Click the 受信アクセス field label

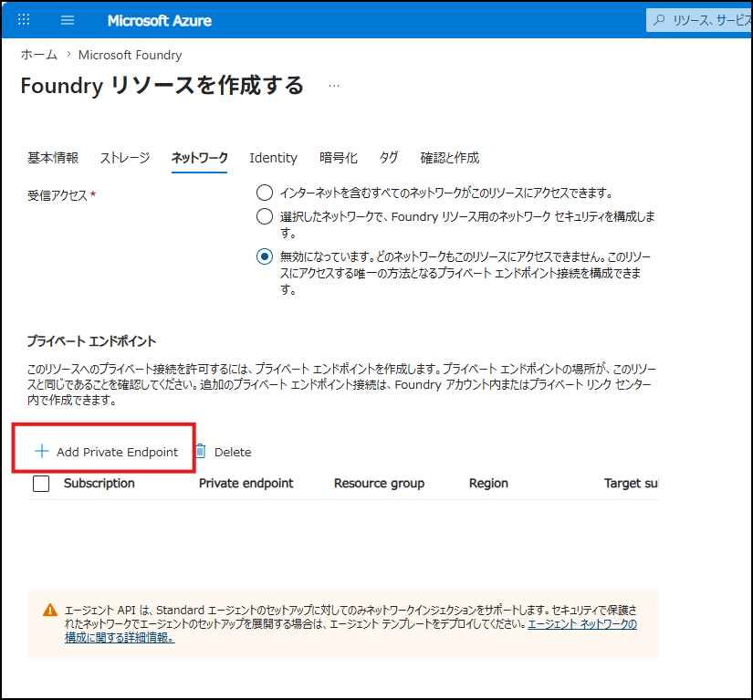point(58,195)
